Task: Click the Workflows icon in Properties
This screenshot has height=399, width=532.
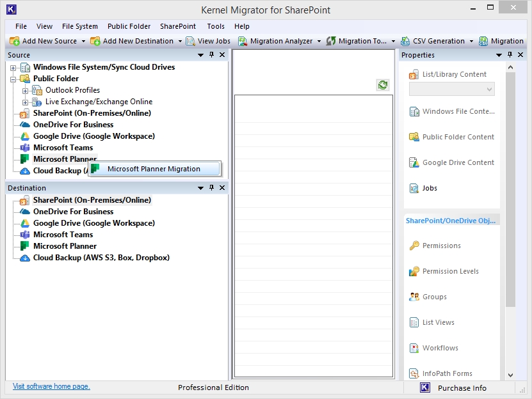Action: click(414, 348)
